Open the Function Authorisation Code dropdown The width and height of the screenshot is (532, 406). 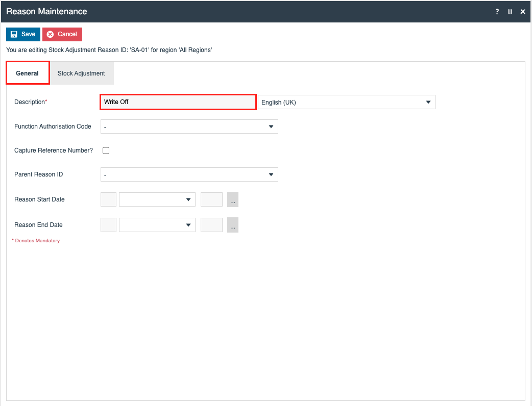[x=189, y=126]
